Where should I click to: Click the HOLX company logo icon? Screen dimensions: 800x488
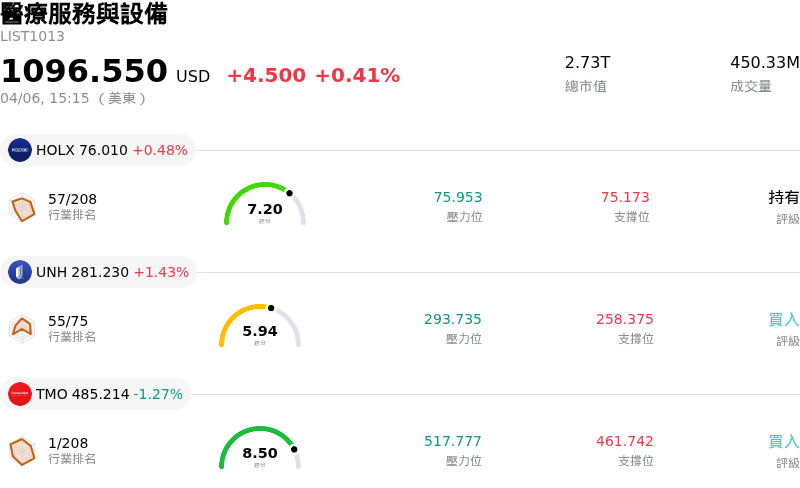20,150
